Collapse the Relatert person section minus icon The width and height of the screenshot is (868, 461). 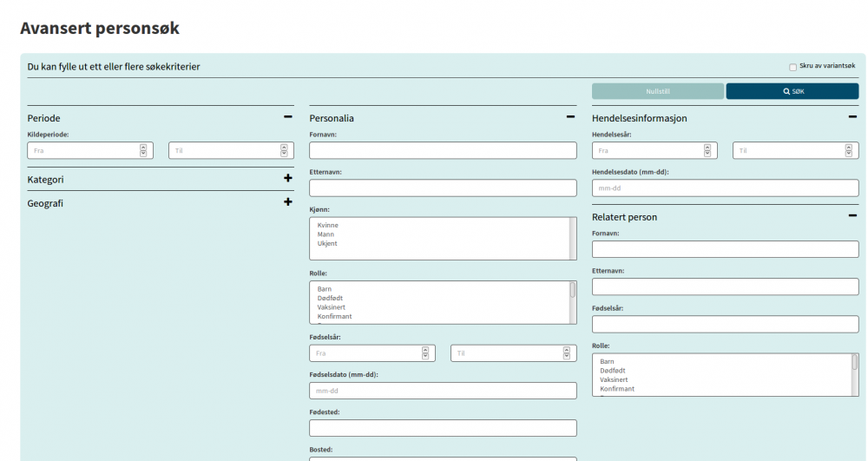(852, 216)
